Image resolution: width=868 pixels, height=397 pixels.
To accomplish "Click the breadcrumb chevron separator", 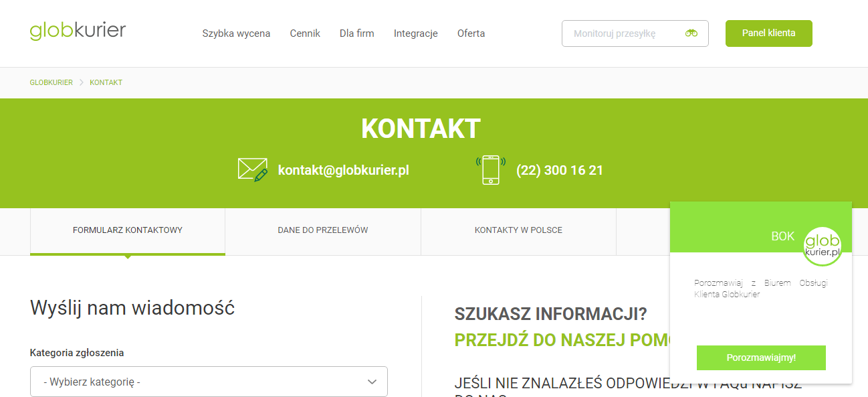I will coord(81,82).
